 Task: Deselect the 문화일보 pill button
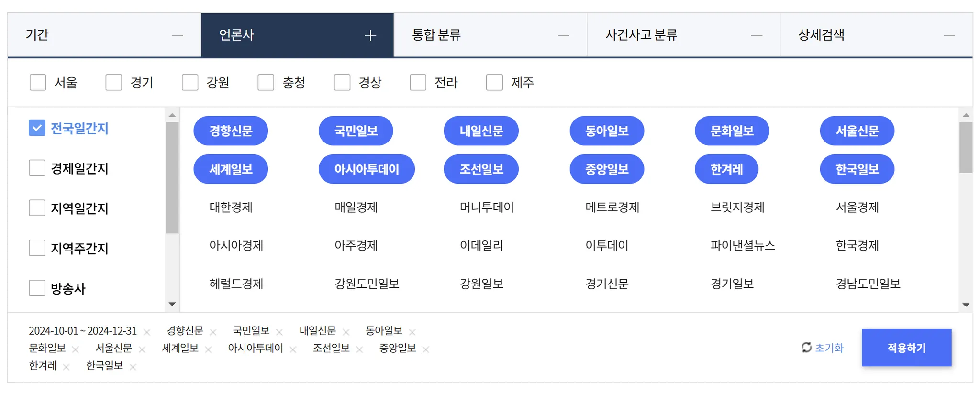(732, 131)
